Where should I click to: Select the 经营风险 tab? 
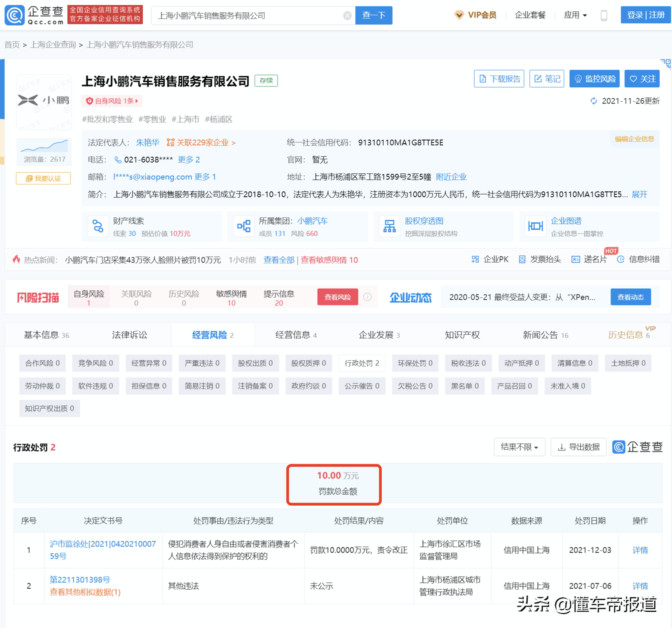(213, 335)
